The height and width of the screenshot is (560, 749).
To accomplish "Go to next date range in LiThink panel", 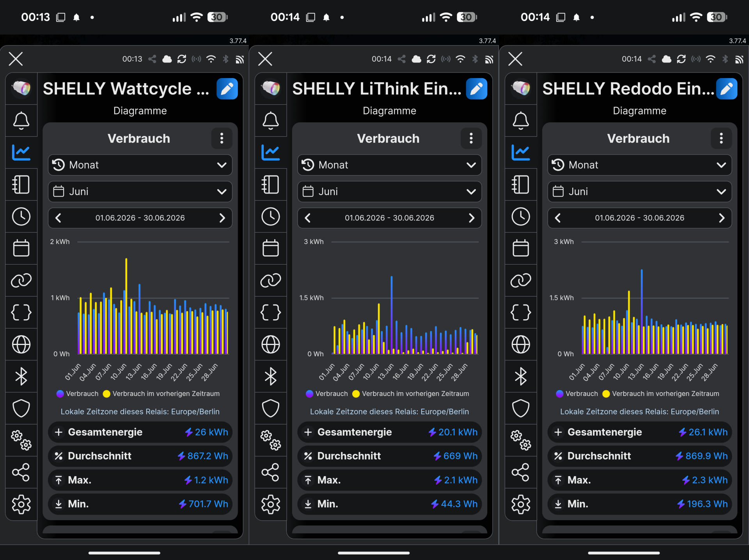I will [x=471, y=218].
